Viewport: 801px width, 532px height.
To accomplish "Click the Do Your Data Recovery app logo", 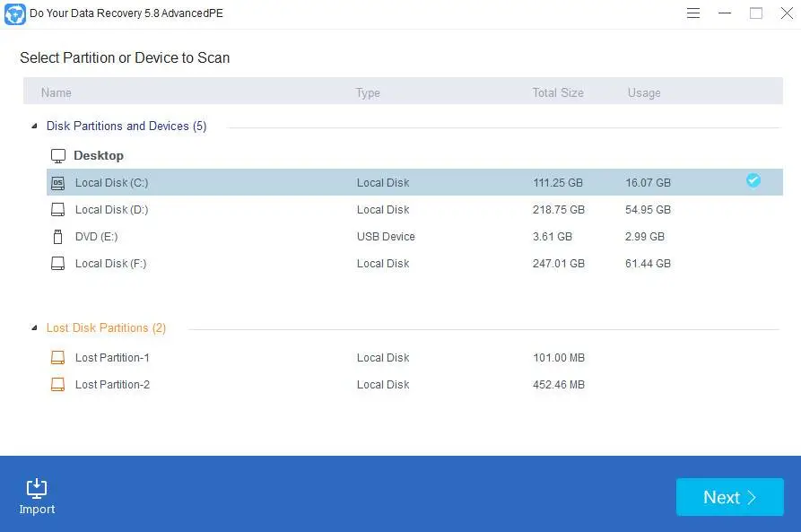I will pos(15,13).
